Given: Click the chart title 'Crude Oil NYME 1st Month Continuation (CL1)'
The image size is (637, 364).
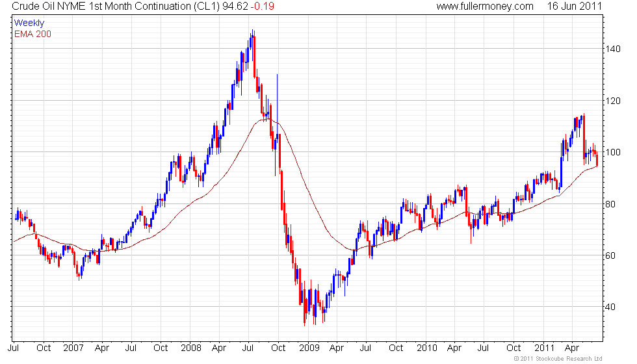Looking at the screenshot, I should 116,6.
